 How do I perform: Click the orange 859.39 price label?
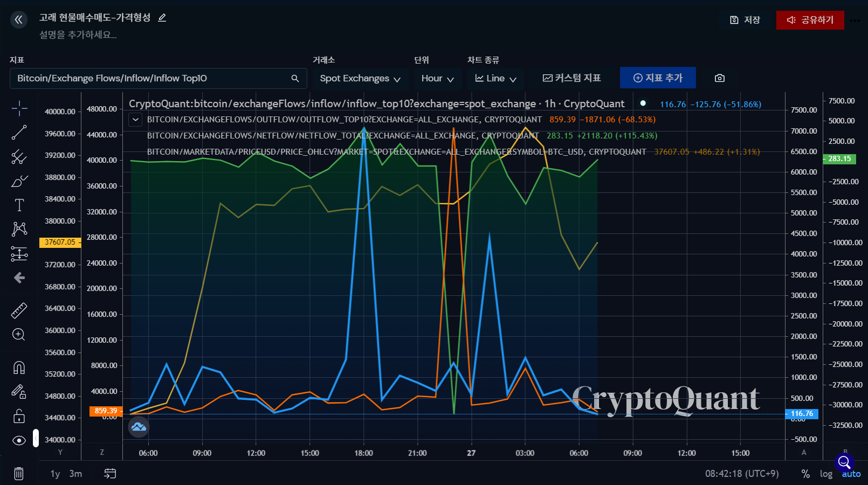106,411
